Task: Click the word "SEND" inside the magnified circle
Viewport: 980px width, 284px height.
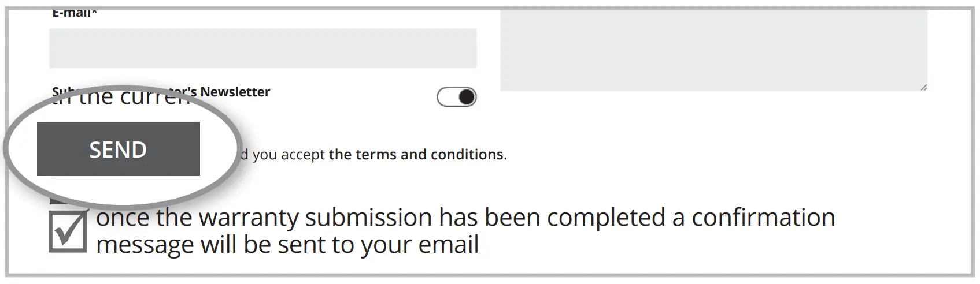Action: coord(118,150)
